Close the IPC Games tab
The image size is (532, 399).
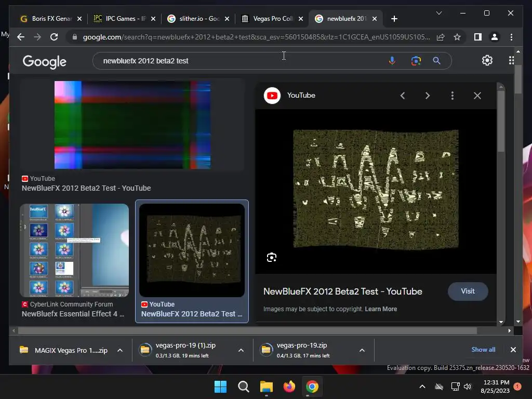[x=153, y=19]
